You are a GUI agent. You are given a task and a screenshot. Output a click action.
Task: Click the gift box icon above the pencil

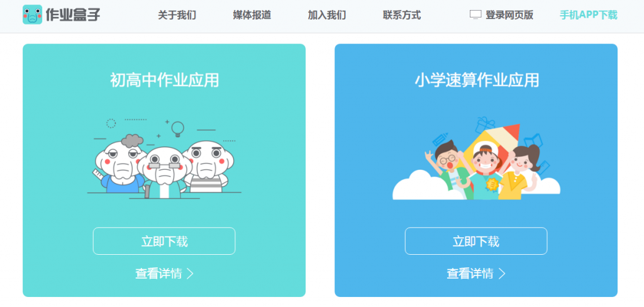point(486,125)
